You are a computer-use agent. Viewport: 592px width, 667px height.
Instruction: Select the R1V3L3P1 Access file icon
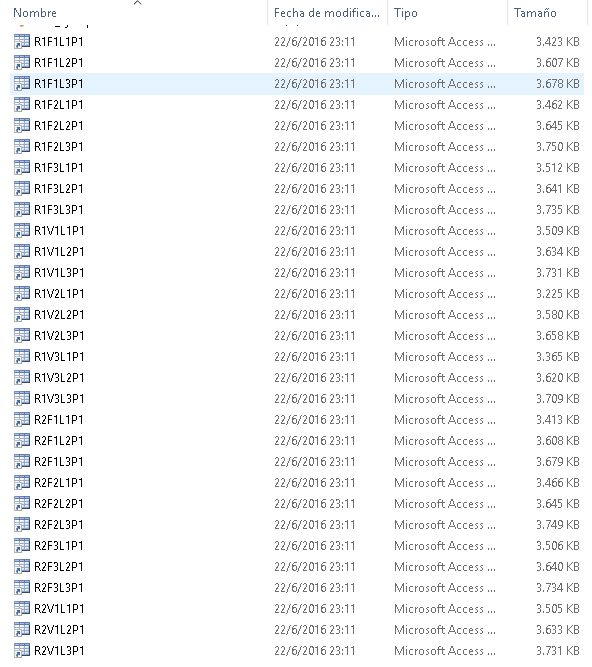click(x=22, y=399)
